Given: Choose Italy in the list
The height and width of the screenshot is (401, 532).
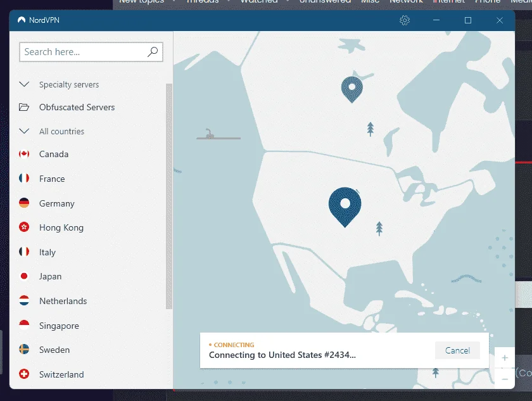Looking at the screenshot, I should tap(47, 252).
